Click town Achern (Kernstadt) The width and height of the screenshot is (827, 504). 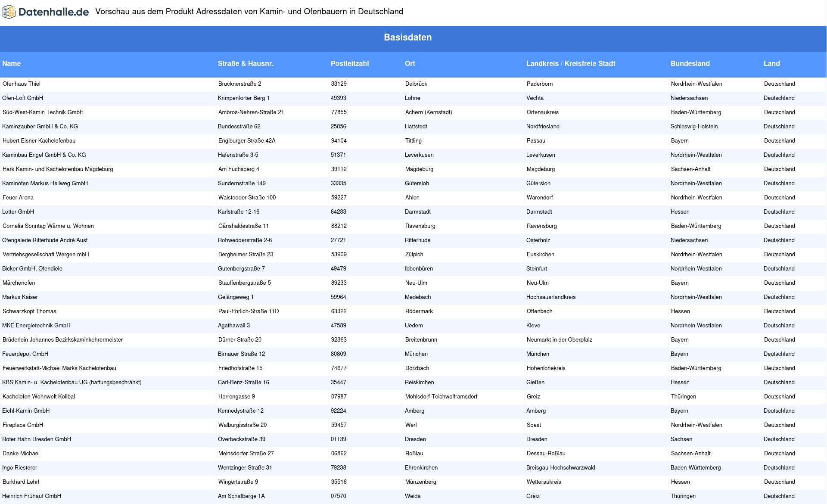coord(429,112)
